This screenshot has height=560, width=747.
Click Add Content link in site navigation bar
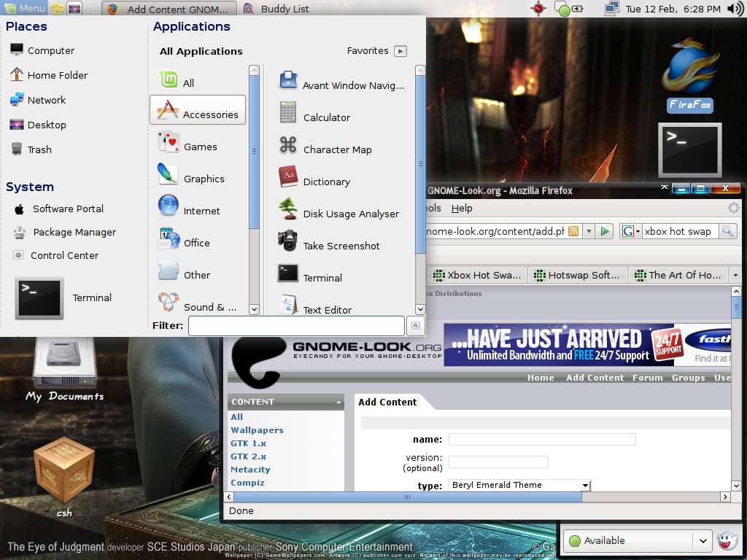click(x=595, y=378)
